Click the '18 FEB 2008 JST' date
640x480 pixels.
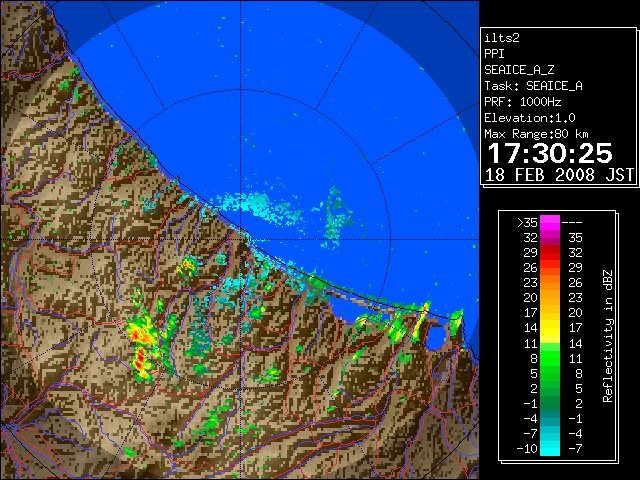tap(559, 175)
